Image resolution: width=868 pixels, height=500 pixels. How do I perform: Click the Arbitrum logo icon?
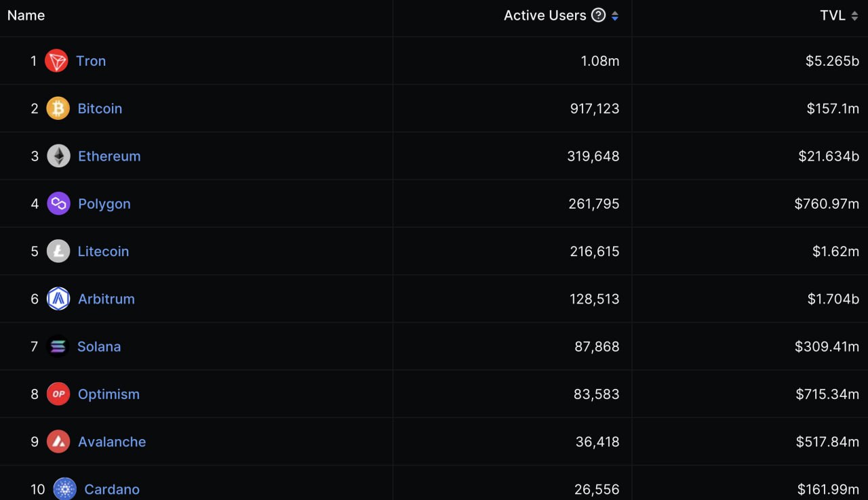[x=58, y=299]
